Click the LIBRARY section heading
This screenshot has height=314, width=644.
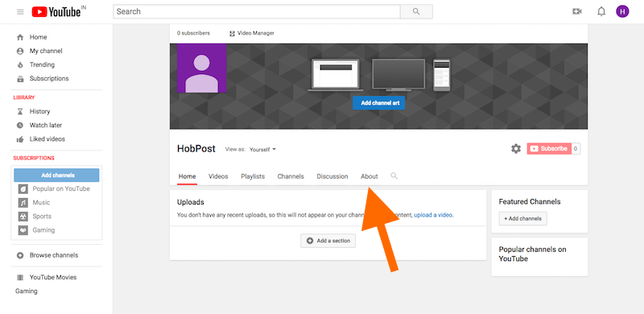tap(24, 97)
